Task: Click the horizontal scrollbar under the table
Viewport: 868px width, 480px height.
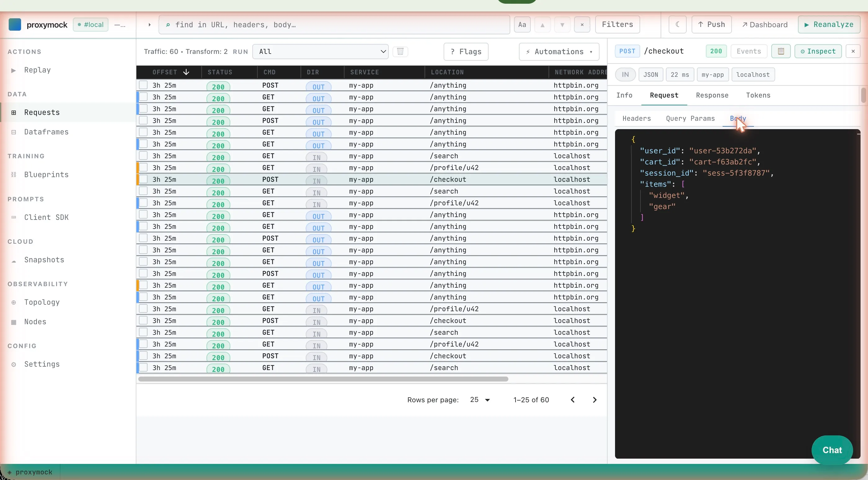Action: coord(323,379)
